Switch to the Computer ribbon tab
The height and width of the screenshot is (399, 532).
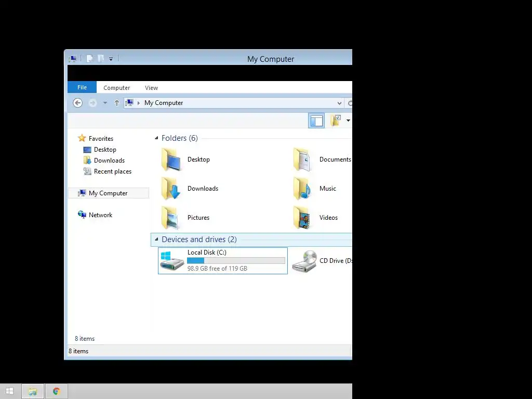117,87
